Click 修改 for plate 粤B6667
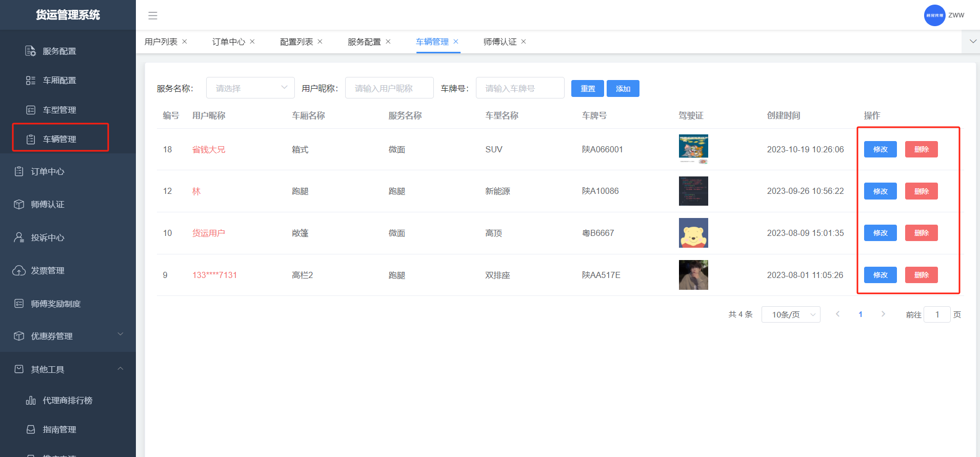Screen dimensions: 980x457 click(880, 233)
